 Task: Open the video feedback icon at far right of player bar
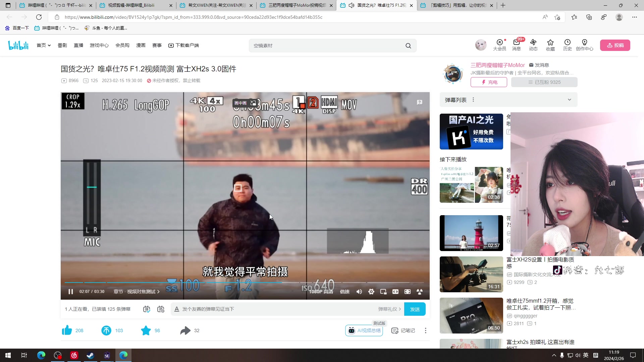pos(419,292)
